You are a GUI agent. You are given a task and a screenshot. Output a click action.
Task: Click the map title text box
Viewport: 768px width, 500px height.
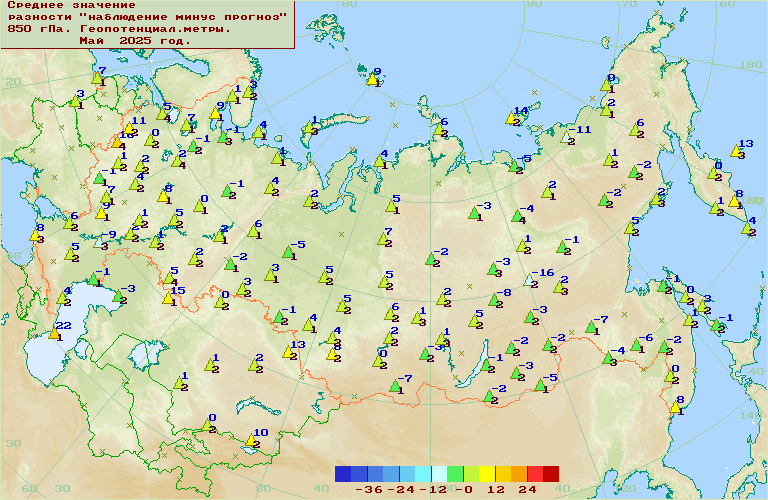(147, 24)
